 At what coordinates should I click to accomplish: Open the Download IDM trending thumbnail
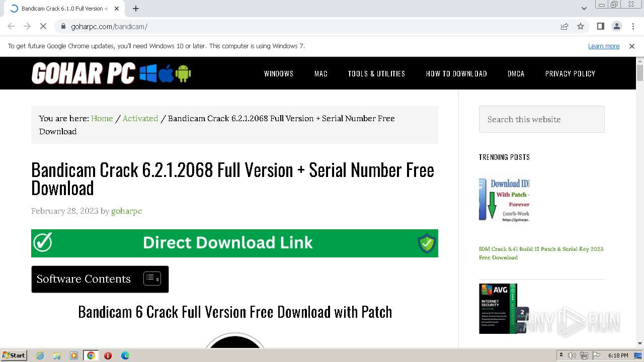[x=504, y=200]
